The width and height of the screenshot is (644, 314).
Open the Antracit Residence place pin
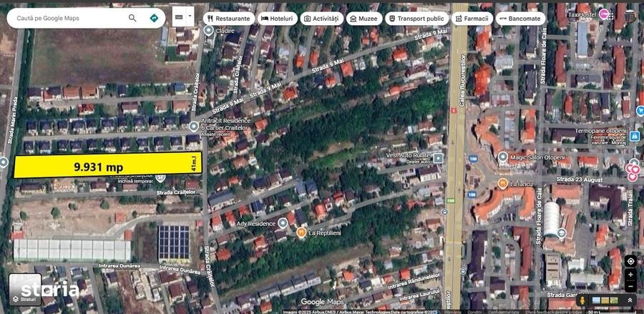(x=193, y=127)
